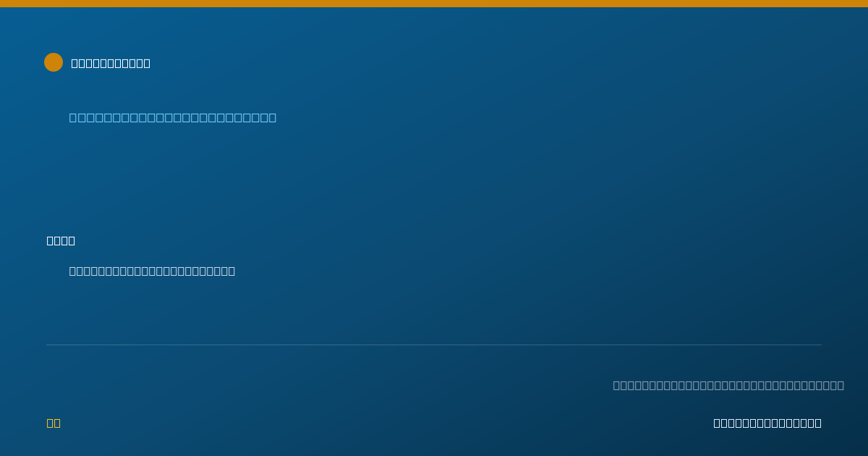Image resolution: width=868 pixels, height=456 pixels.
Task: Click the light-blue headline text line
Action: 173,117
